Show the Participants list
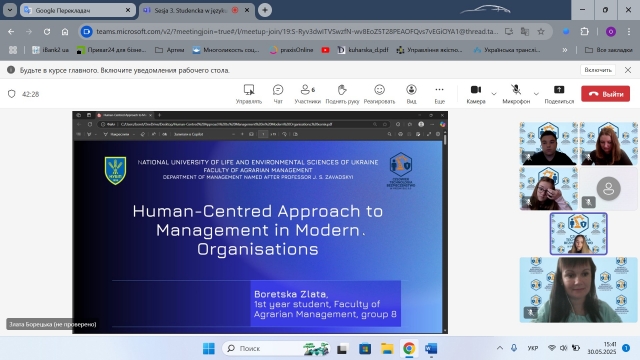 (307, 94)
